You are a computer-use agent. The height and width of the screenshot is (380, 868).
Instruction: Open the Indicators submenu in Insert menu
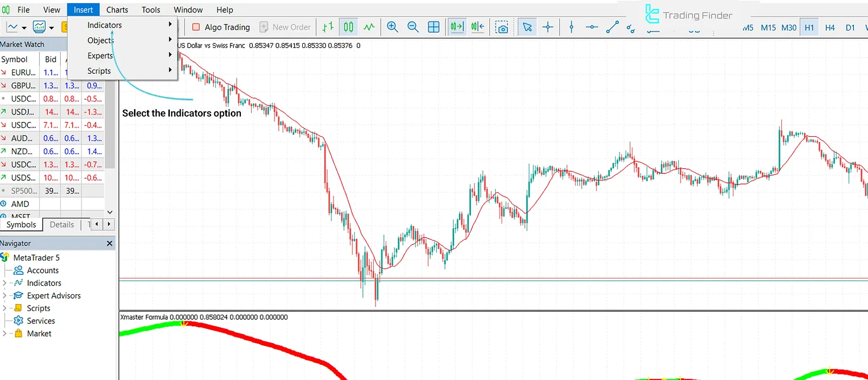[x=105, y=25]
